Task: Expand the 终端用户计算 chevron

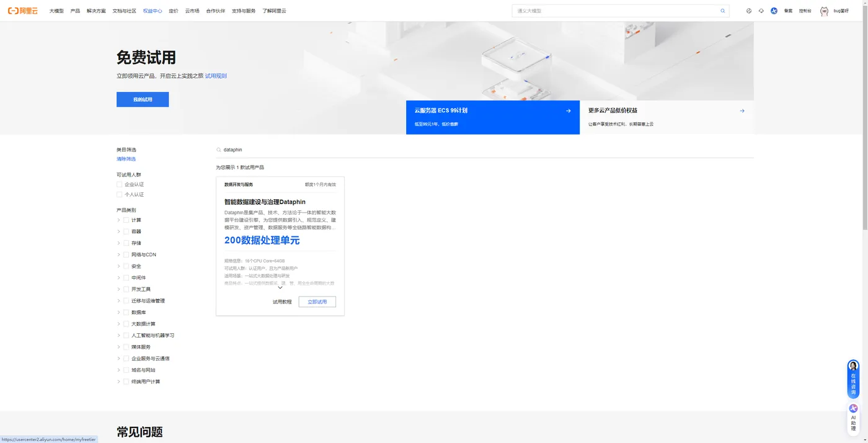Action: point(118,381)
